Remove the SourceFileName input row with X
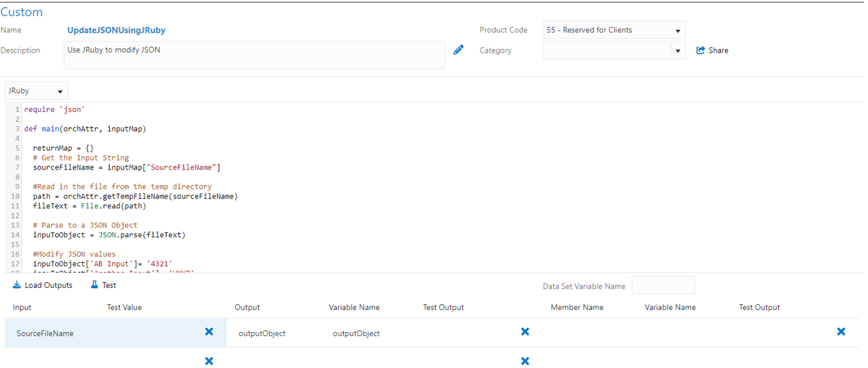This screenshot has width=868, height=368. point(209,332)
